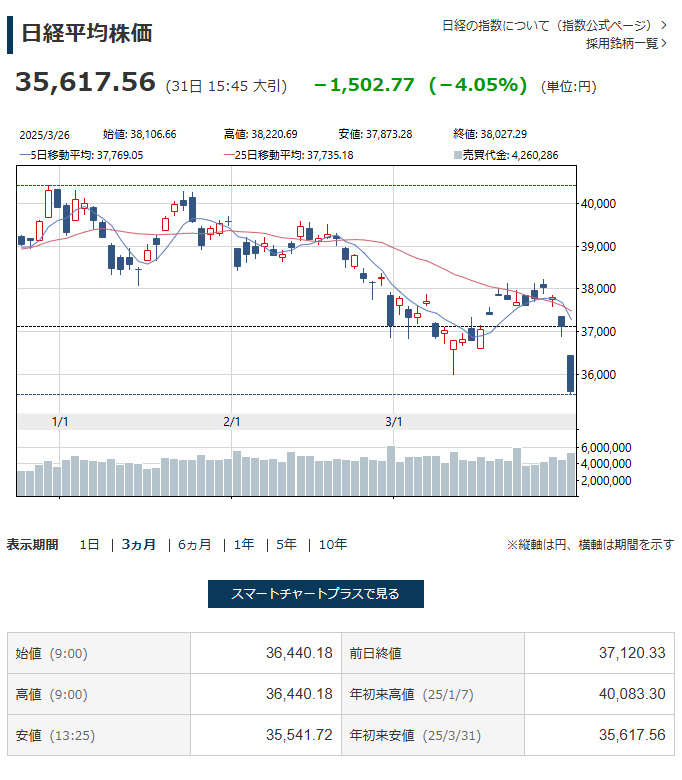
Task: Click the 日経平均株価 page heading
Action: point(87,32)
